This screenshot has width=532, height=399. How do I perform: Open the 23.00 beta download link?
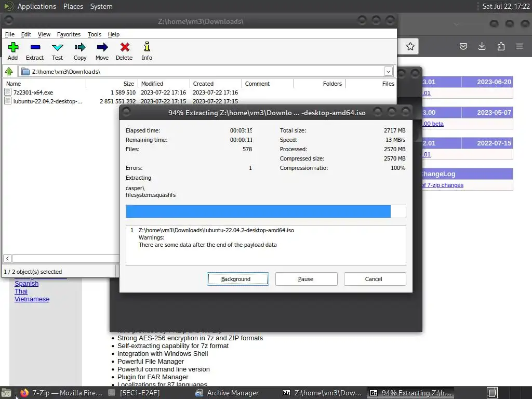point(433,124)
